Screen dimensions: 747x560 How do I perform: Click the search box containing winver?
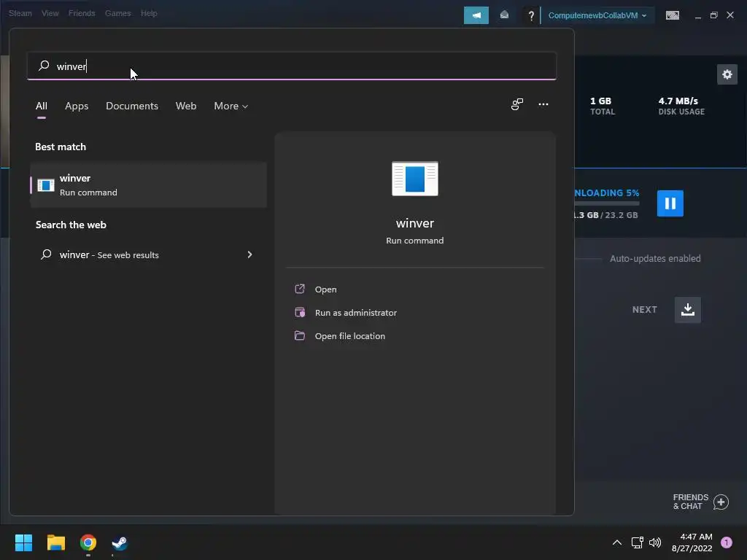point(292,66)
